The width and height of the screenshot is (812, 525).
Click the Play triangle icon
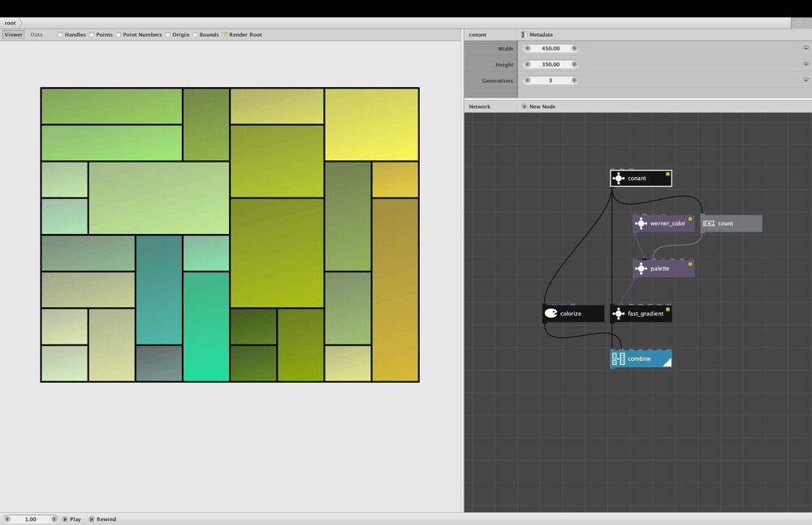coord(65,518)
